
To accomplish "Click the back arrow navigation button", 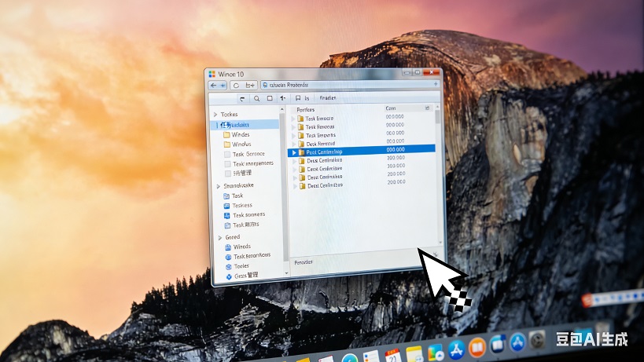I will (214, 85).
